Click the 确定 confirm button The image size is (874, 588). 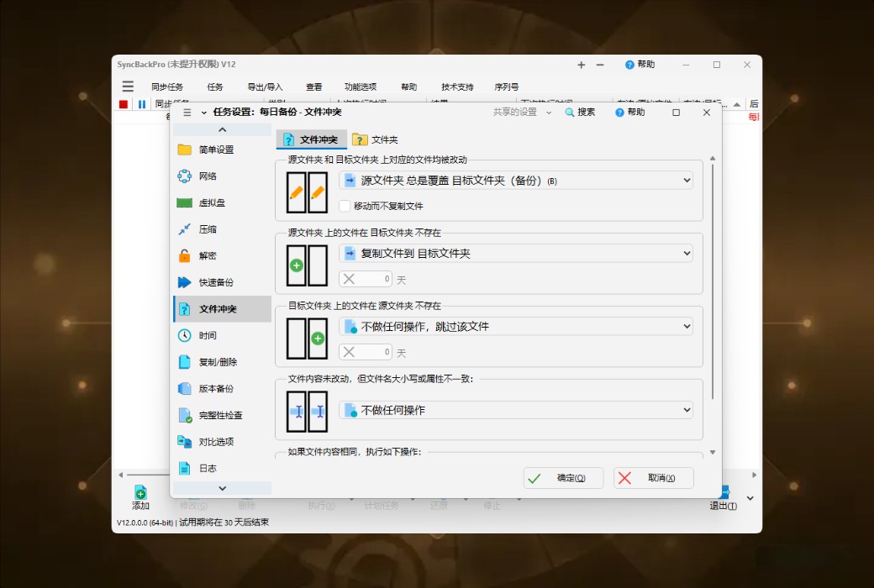(562, 478)
